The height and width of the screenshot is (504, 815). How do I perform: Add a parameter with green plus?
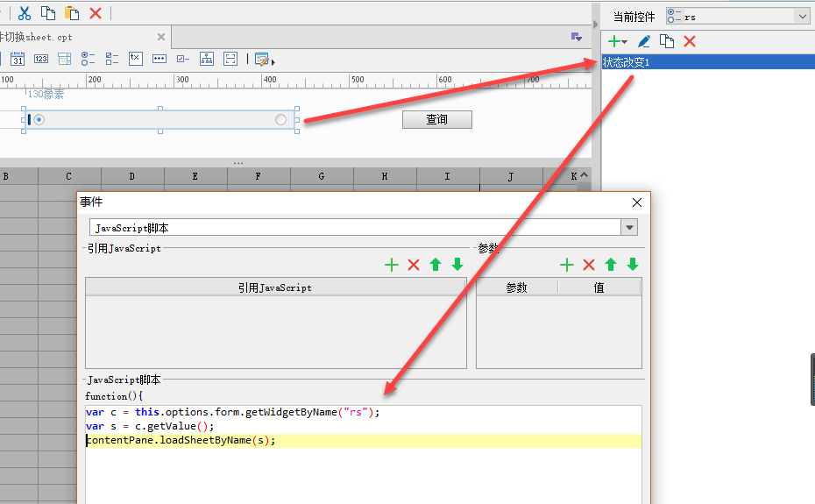pyautogui.click(x=566, y=265)
